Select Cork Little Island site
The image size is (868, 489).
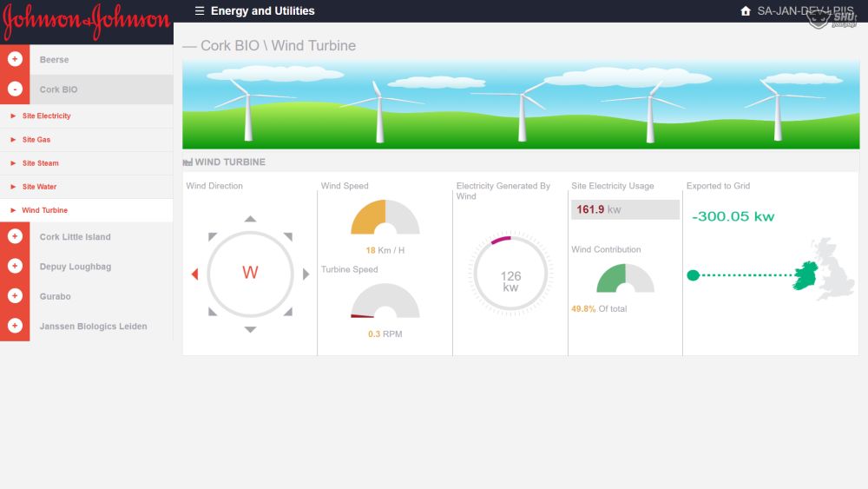76,237
